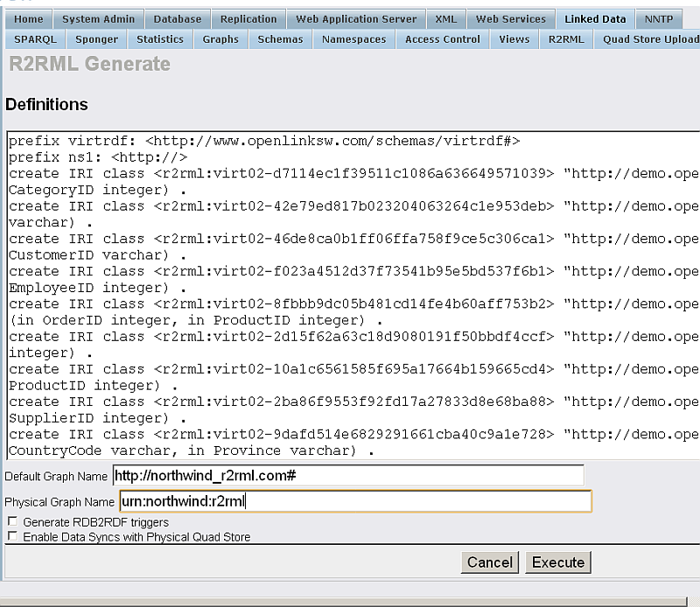Switch to NNTP tab
The image size is (700, 607).
pyautogui.click(x=659, y=18)
